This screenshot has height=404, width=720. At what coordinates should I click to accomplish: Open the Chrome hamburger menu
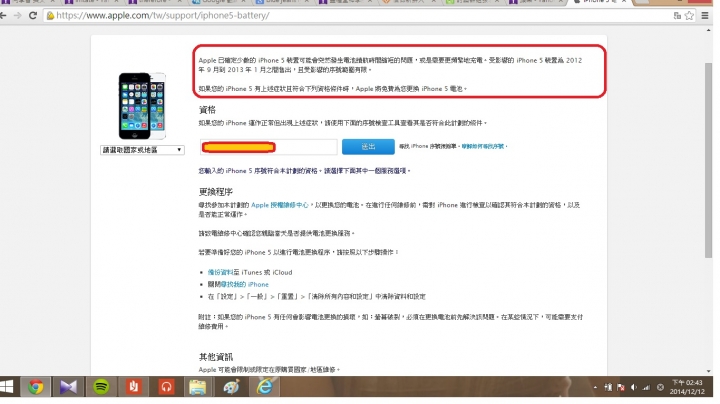[705, 16]
